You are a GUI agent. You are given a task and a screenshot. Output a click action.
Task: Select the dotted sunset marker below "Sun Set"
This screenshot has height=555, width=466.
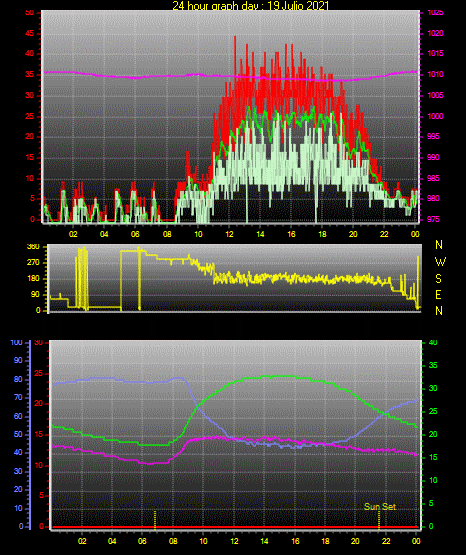(x=379, y=520)
